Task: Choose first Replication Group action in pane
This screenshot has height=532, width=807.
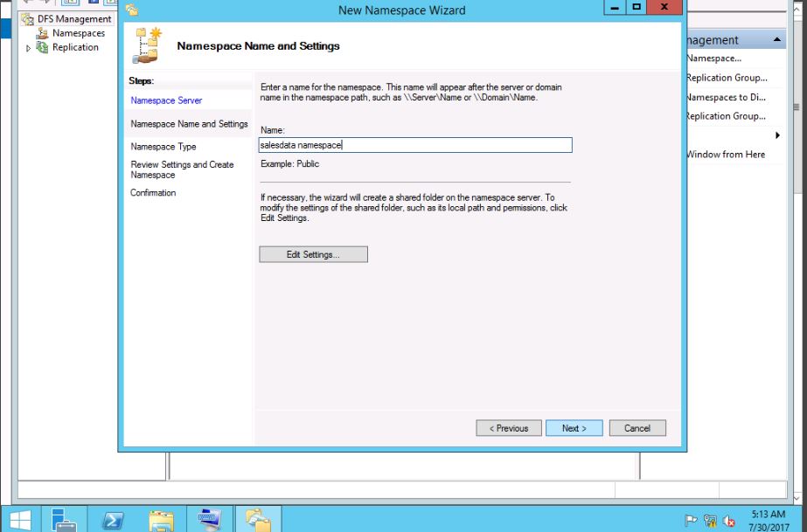Action: tap(727, 78)
